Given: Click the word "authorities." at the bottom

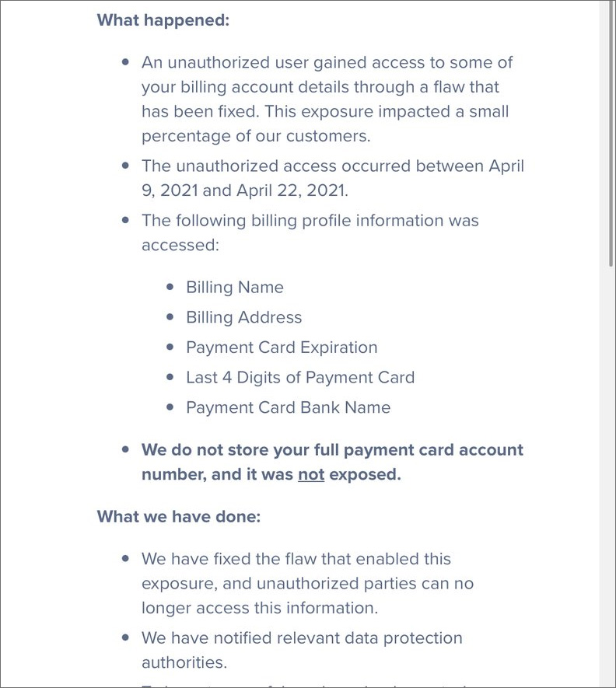Looking at the screenshot, I should click(184, 662).
